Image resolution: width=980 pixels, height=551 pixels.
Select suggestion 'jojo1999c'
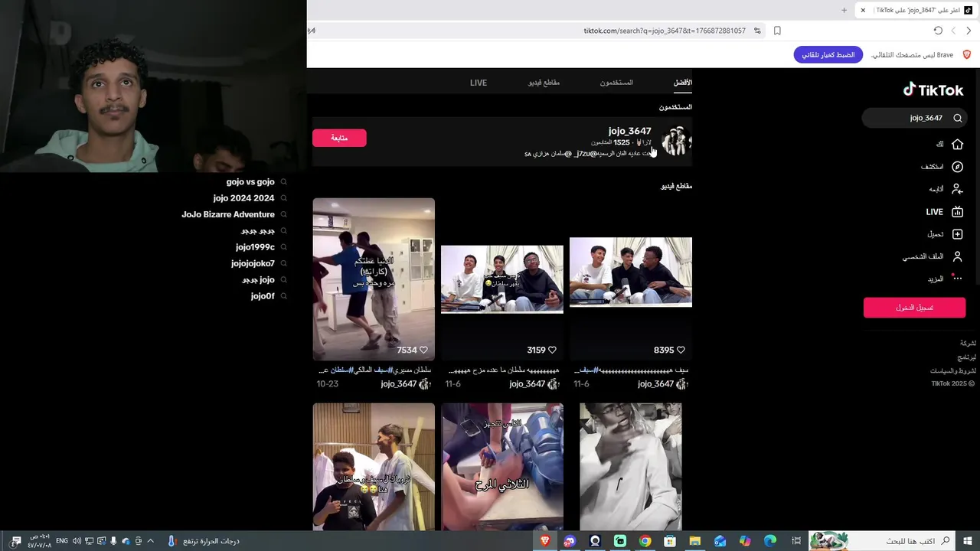coord(255,247)
